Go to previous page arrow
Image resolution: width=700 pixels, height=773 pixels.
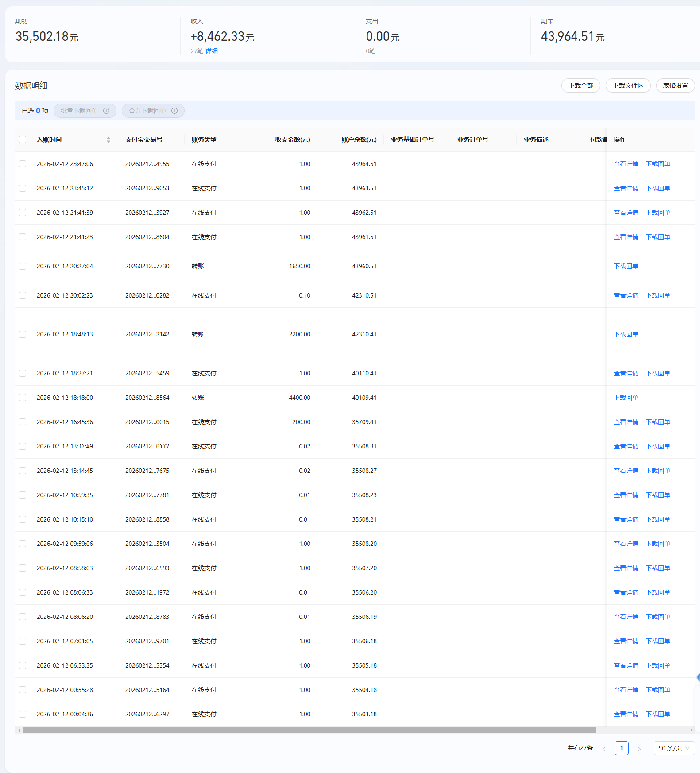tap(603, 749)
